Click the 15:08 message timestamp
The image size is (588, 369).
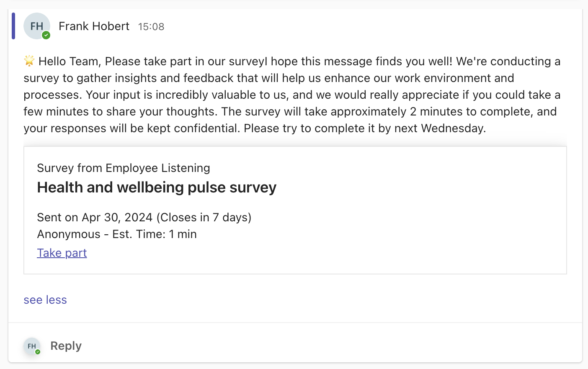[151, 27]
